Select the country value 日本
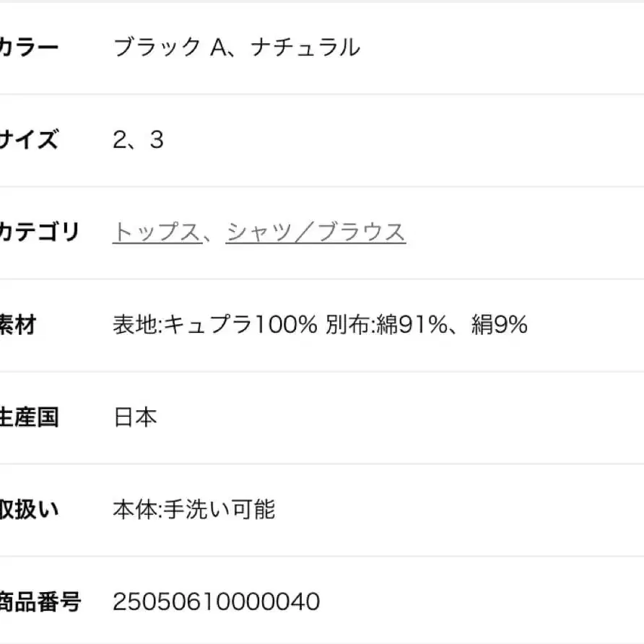 point(134,417)
